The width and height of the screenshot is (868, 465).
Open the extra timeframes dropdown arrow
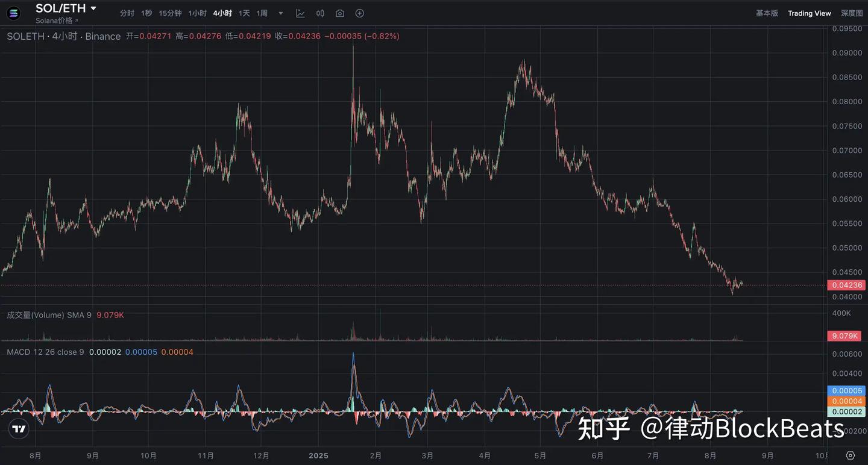coord(280,13)
